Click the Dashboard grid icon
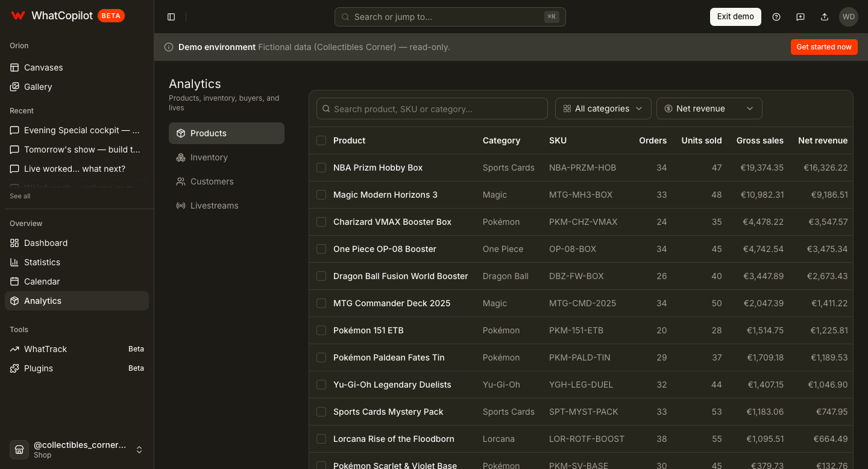Screen dimensions: 868x469 pos(14,243)
